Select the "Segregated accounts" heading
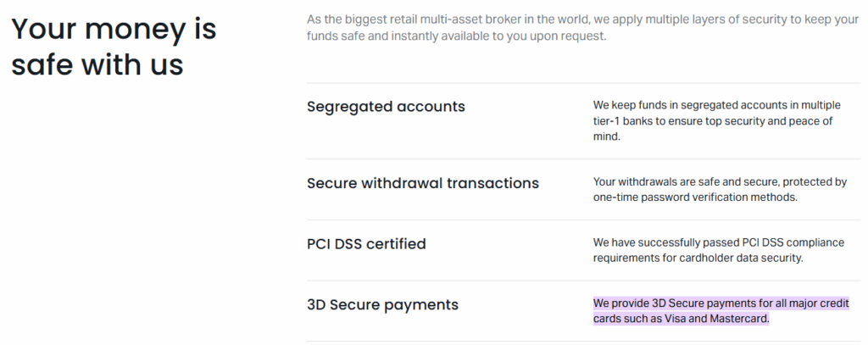Image resolution: width=868 pixels, height=345 pixels. pyautogui.click(x=386, y=106)
